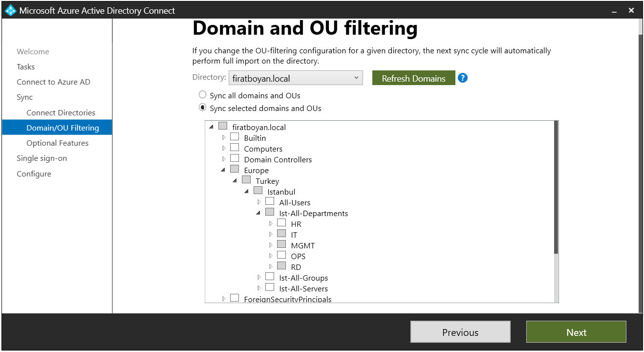The image size is (644, 352).
Task: Expand the Domain Controllers node
Action: (x=224, y=159)
